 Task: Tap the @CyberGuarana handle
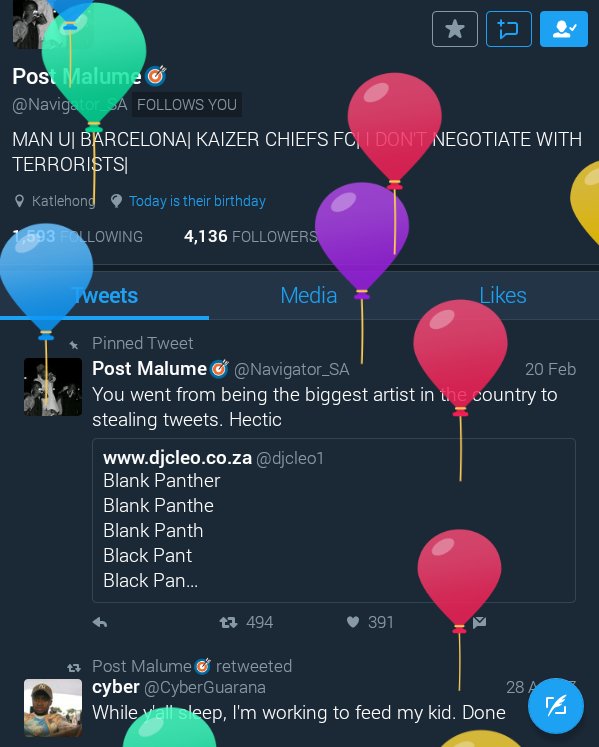tap(204, 687)
